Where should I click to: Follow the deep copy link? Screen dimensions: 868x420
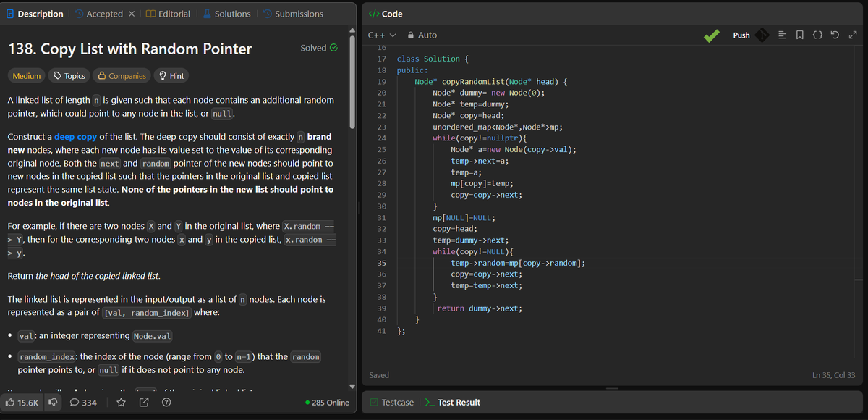click(x=75, y=137)
